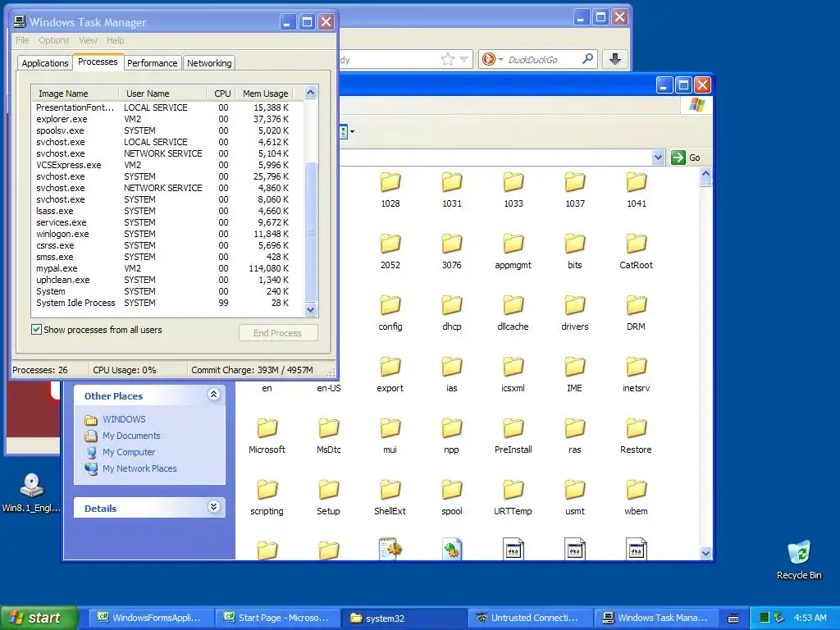Click the Windows start button
The height and width of the screenshot is (630, 840).
(x=39, y=618)
